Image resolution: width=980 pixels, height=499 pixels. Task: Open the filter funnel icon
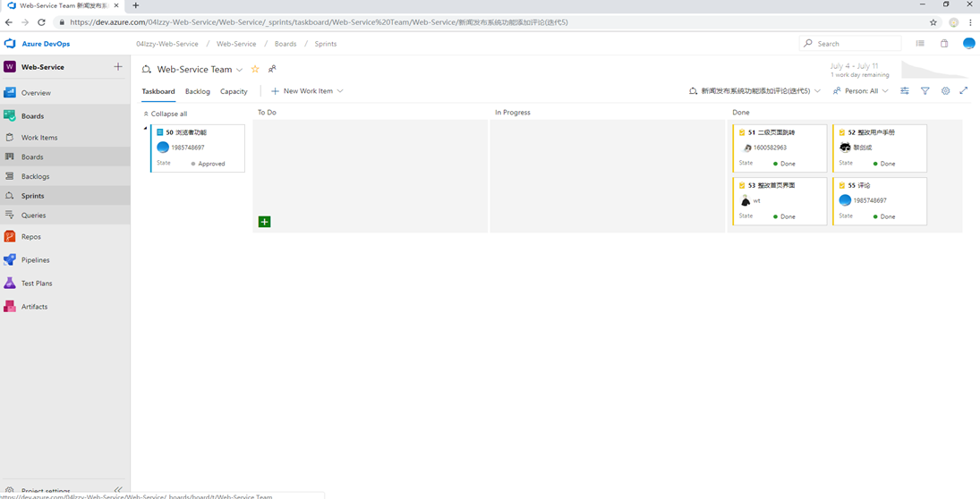pos(925,90)
